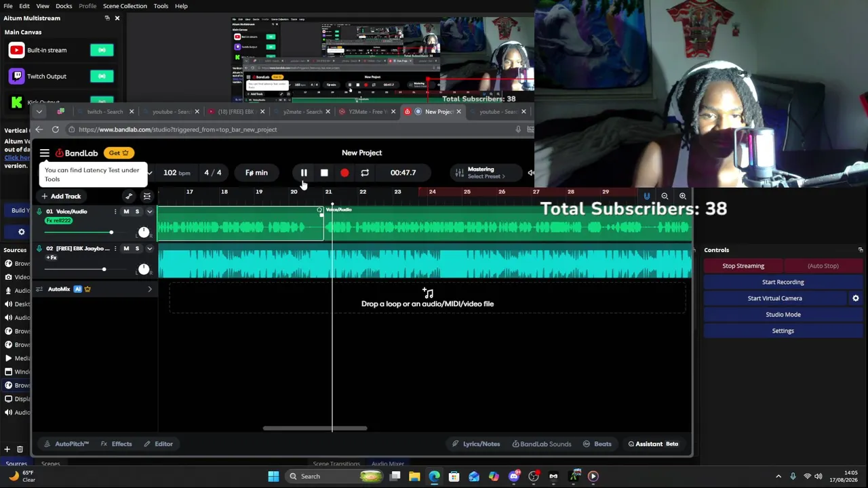Reload the BandLab browser page
This screenshot has height=488, width=868.
(x=55, y=129)
